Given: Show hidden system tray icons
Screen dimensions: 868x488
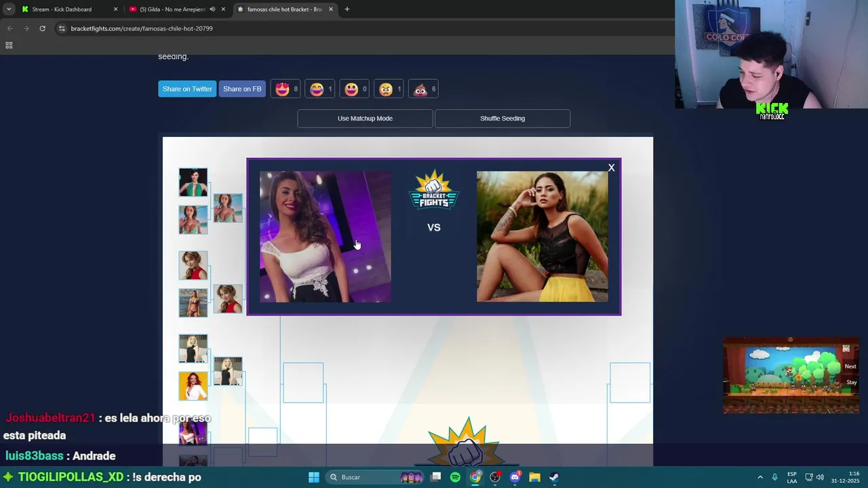Looking at the screenshot, I should (760, 477).
